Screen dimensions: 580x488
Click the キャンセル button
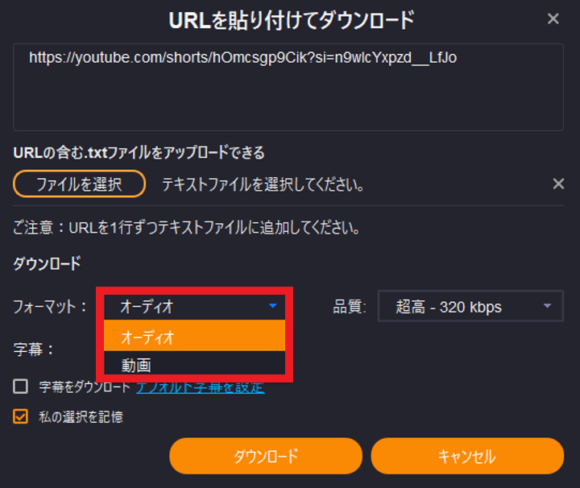pos(467,456)
